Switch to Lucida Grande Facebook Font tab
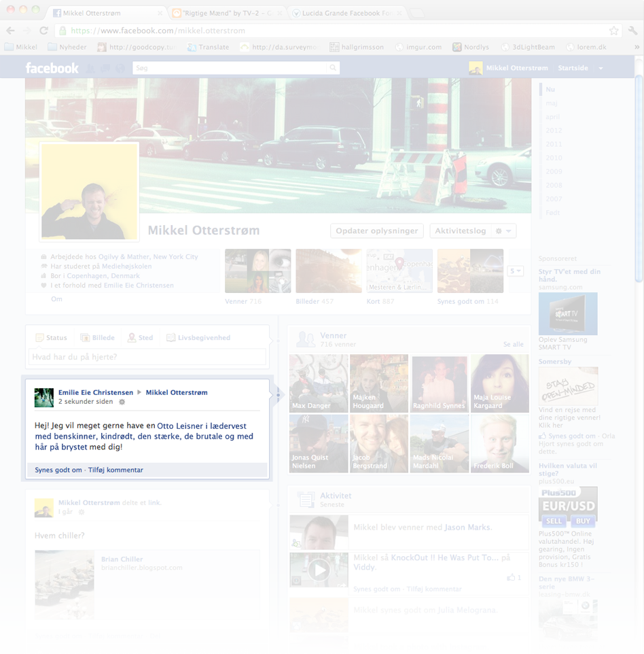644x654 pixels. tap(347, 13)
